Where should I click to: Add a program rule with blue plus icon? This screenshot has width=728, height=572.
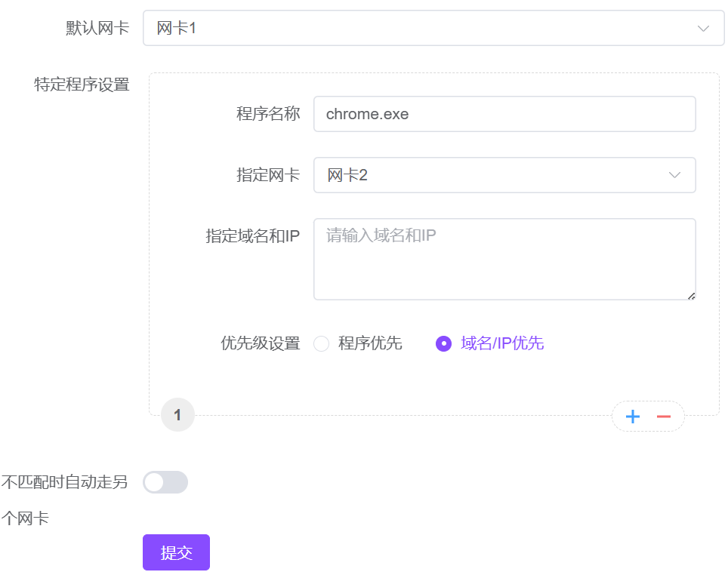click(632, 417)
